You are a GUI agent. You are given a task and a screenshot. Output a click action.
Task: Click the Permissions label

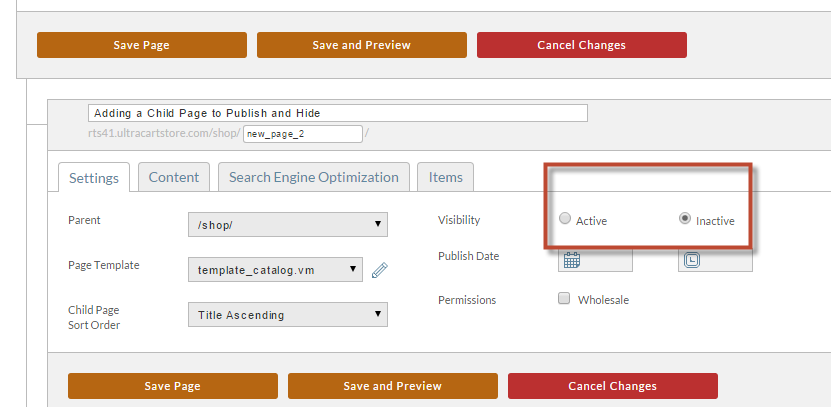coord(467,300)
